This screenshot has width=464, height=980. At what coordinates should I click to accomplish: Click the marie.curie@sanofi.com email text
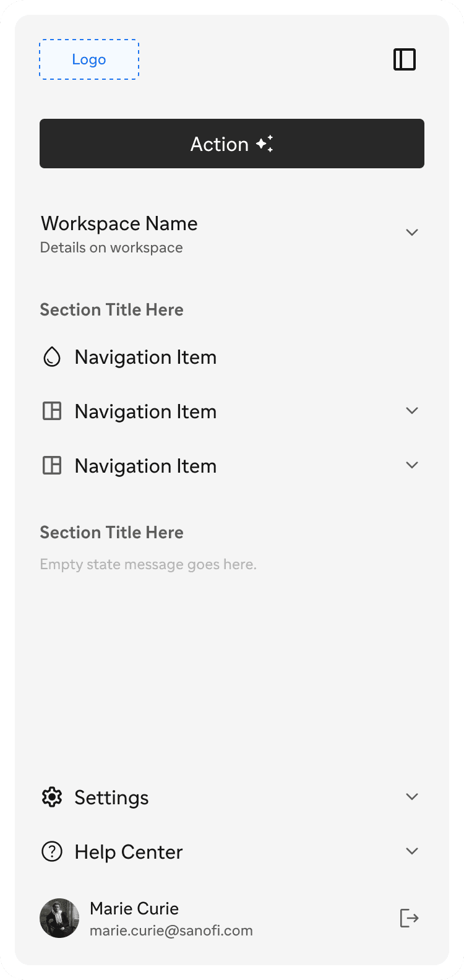pyautogui.click(x=171, y=931)
